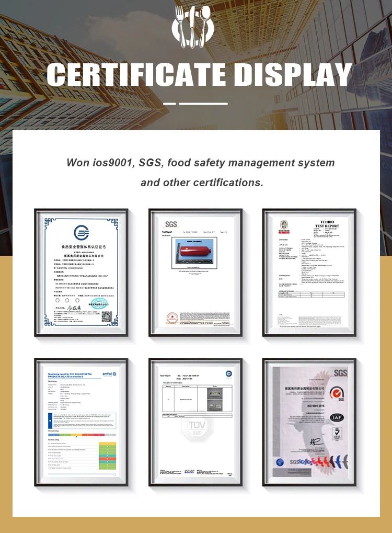
Task: Click the orange SGS checkmark seal on the ISO certificate
Action: point(336,394)
